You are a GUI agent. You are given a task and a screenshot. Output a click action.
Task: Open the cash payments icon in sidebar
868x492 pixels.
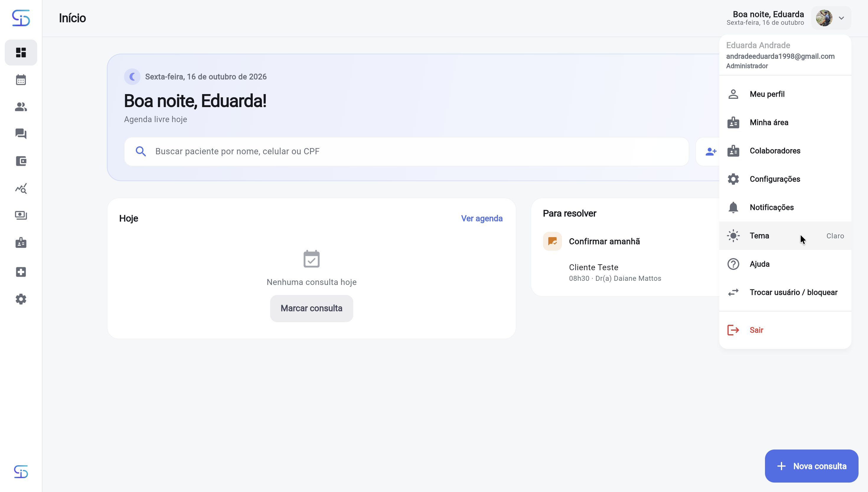[21, 215]
